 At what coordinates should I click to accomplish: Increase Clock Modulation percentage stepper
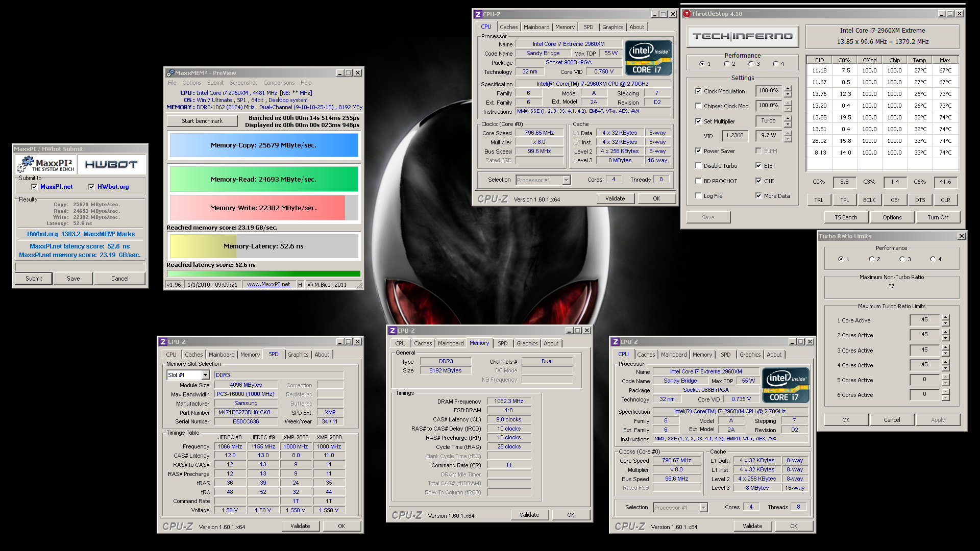(x=788, y=88)
